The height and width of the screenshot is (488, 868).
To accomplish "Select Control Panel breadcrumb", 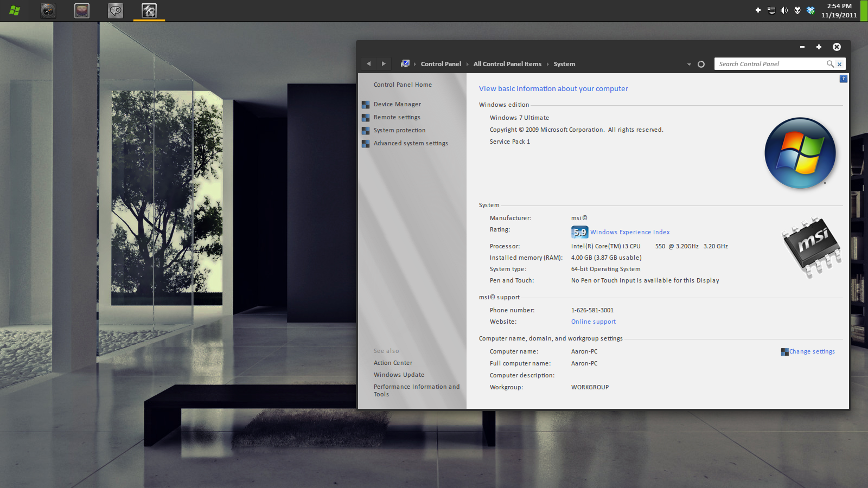I will click(441, 64).
